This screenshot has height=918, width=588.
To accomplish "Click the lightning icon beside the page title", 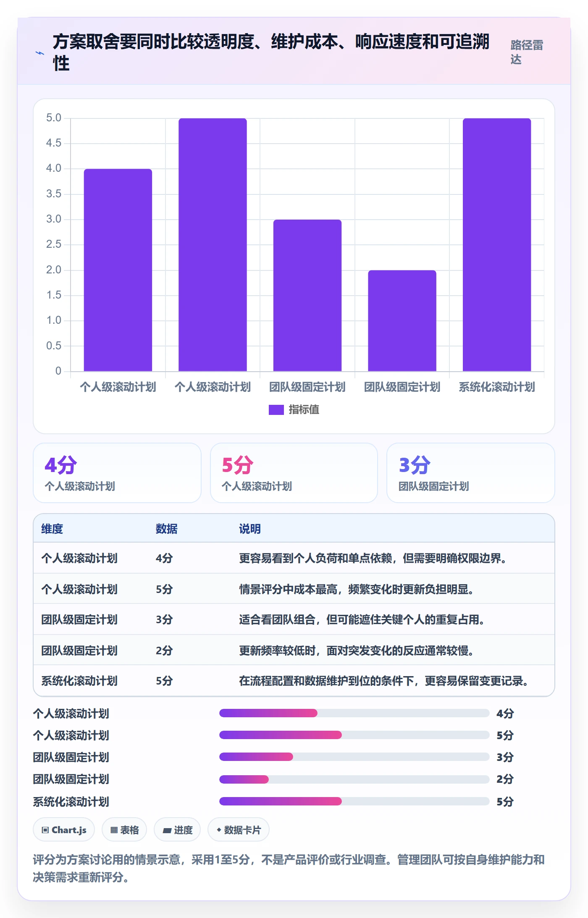I will coord(40,53).
